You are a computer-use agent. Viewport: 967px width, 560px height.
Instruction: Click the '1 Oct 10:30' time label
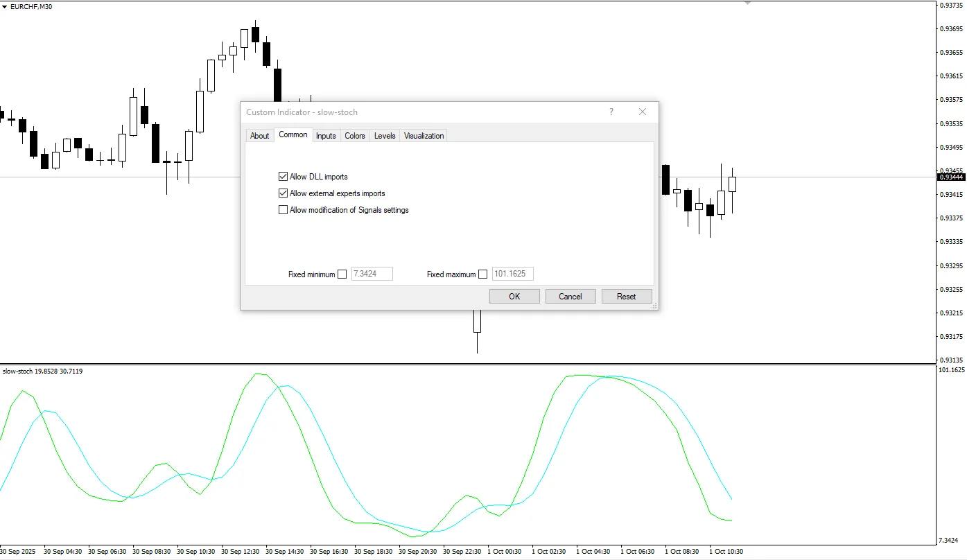pos(726,552)
